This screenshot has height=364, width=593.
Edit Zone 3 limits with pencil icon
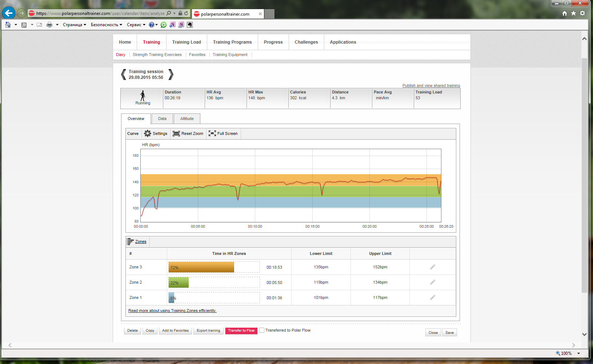point(432,267)
